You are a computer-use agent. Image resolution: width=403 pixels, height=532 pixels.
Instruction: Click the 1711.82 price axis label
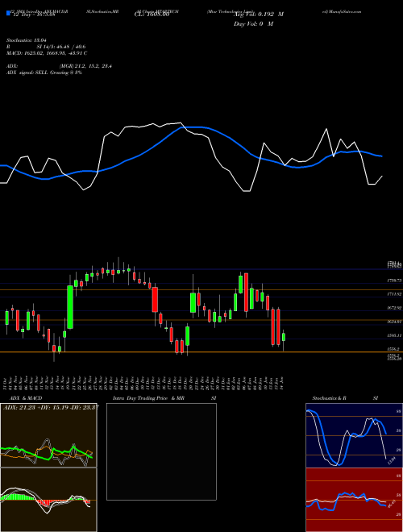pyautogui.click(x=394, y=294)
